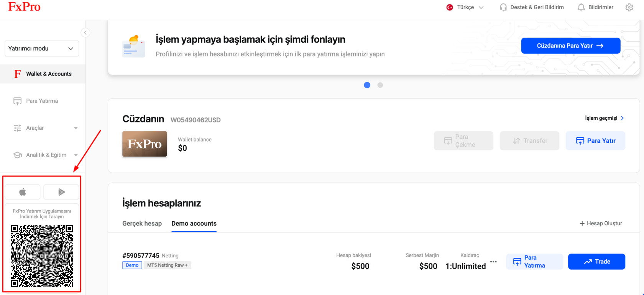Click the FxPro logo in header
644x295 pixels.
coord(24,7)
